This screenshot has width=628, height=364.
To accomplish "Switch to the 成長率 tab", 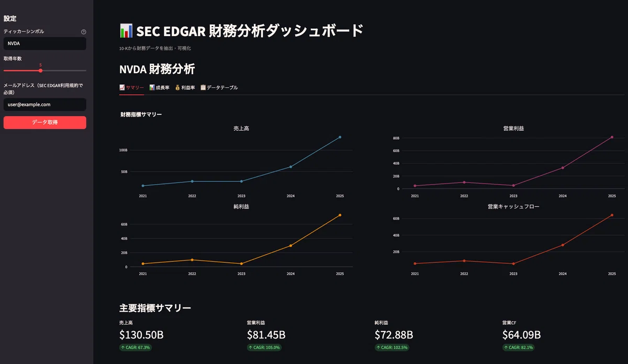I will click(159, 87).
